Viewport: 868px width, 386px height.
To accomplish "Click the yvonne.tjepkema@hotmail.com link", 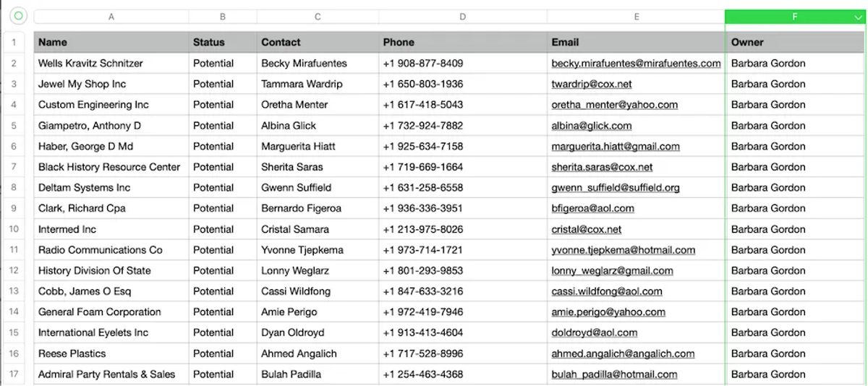I will pyautogui.click(x=623, y=250).
